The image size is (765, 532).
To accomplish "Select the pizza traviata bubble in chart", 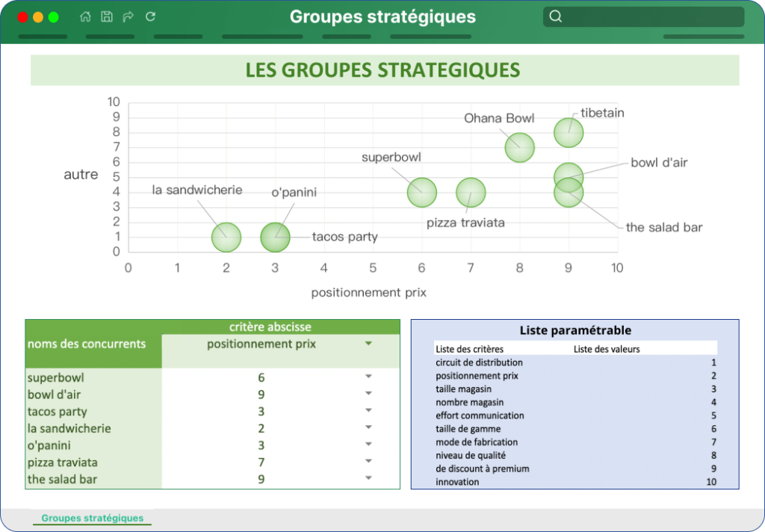I will tap(471, 192).
